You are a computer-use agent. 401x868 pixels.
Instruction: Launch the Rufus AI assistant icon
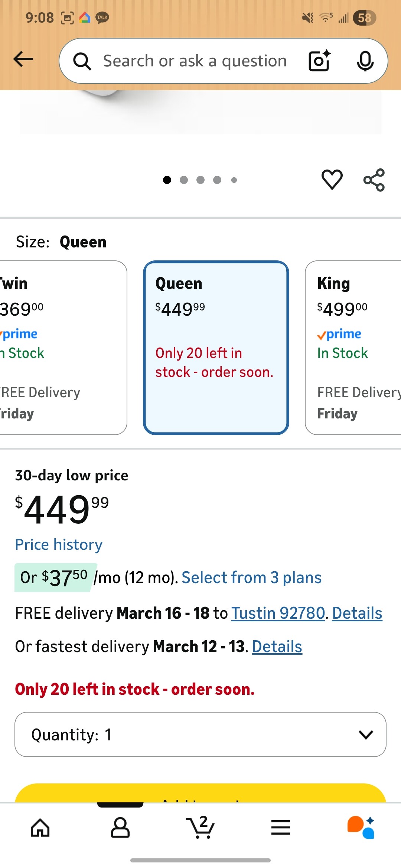pos(361,827)
